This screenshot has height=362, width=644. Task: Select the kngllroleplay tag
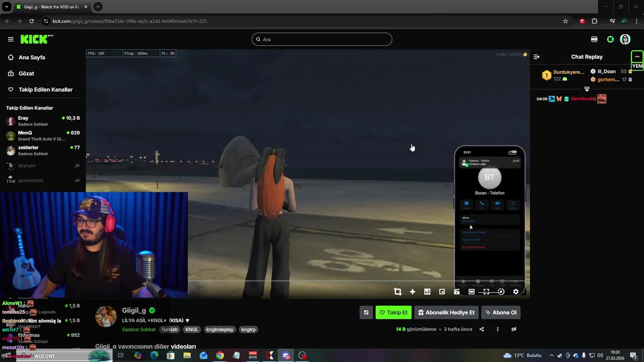point(220,330)
